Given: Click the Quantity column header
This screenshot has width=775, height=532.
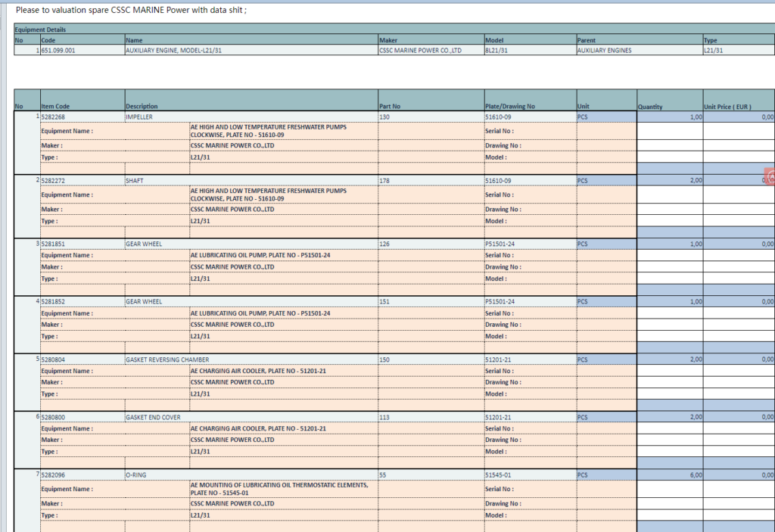Looking at the screenshot, I should click(670, 101).
